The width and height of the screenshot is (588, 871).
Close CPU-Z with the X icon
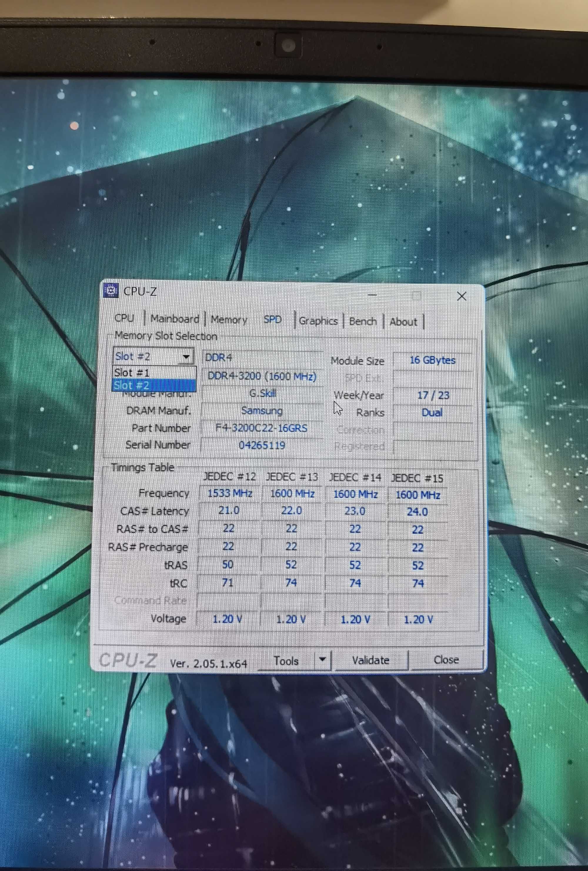pos(462,296)
